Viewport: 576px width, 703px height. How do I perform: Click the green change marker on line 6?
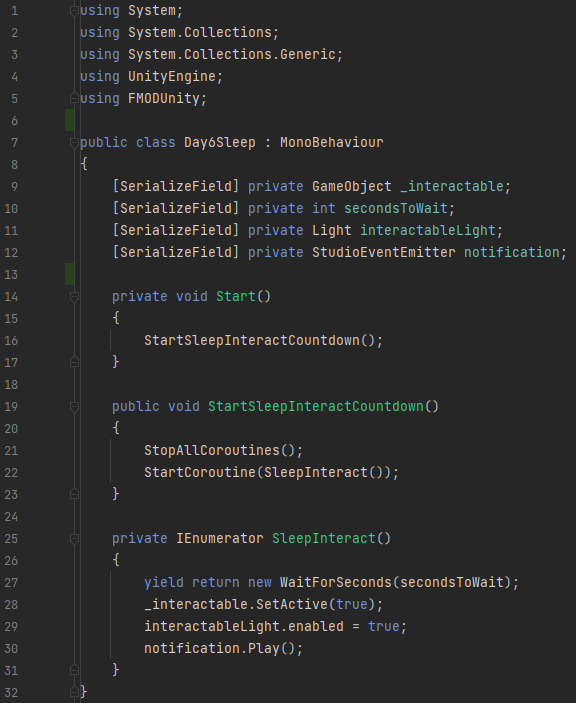tap(69, 120)
